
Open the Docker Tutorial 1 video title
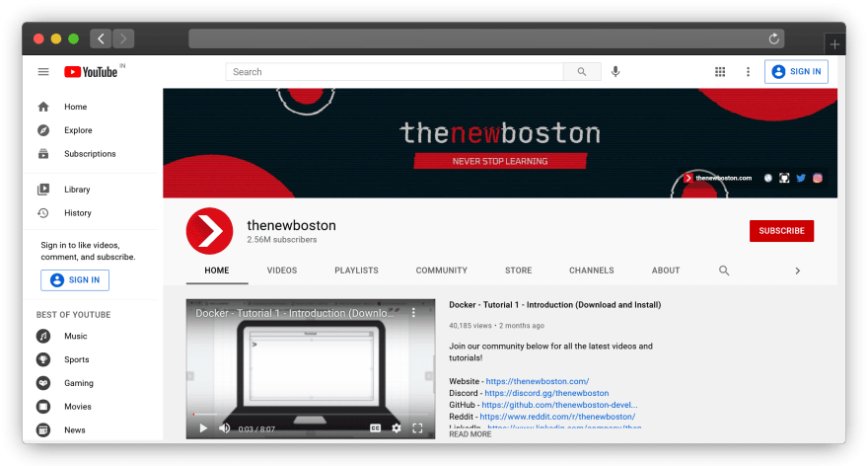pos(554,305)
